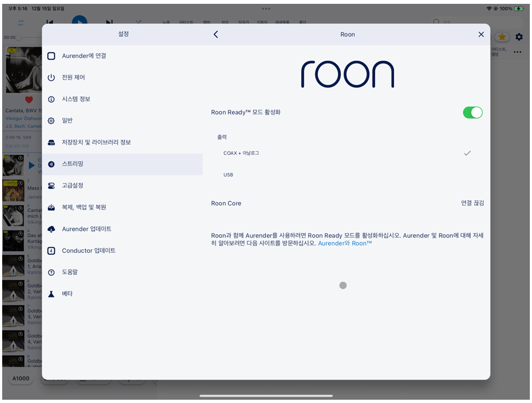The image size is (532, 403).
Task: Click the question mark help icon
Action: 52,273
